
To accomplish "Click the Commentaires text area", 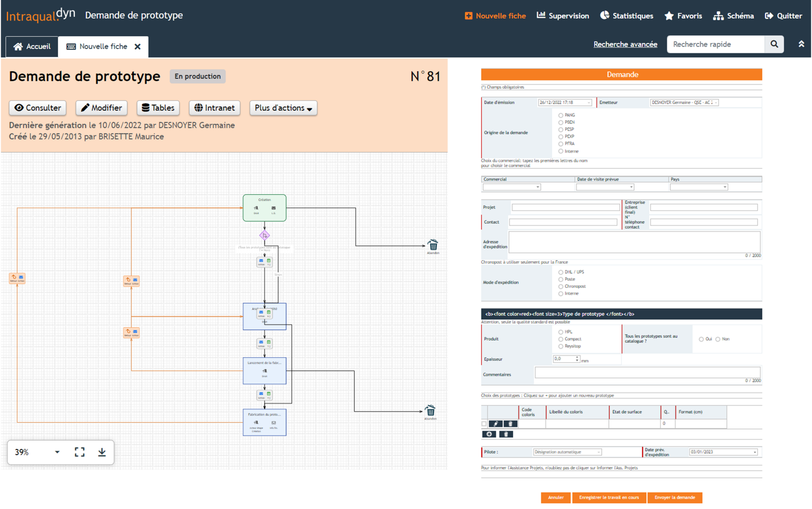I will coord(647,373).
